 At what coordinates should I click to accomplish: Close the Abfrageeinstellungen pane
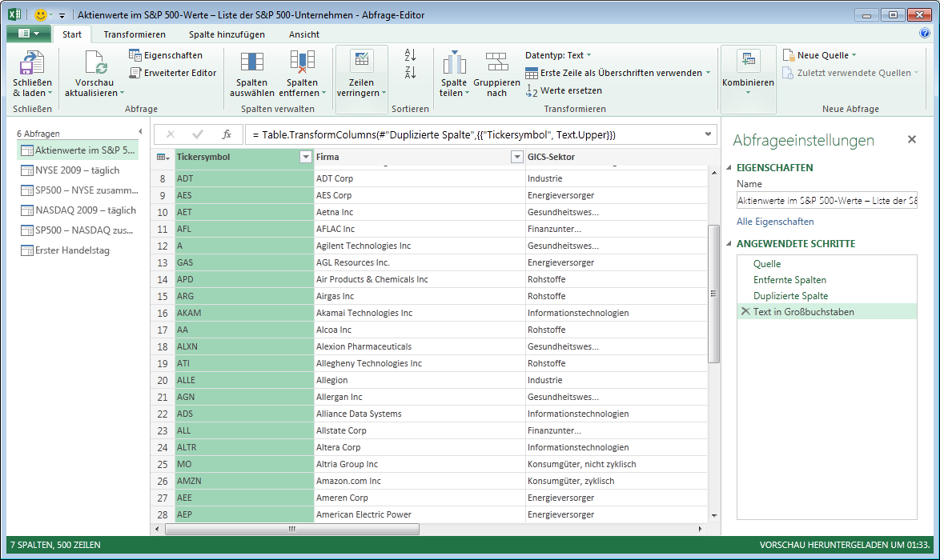pyautogui.click(x=912, y=139)
